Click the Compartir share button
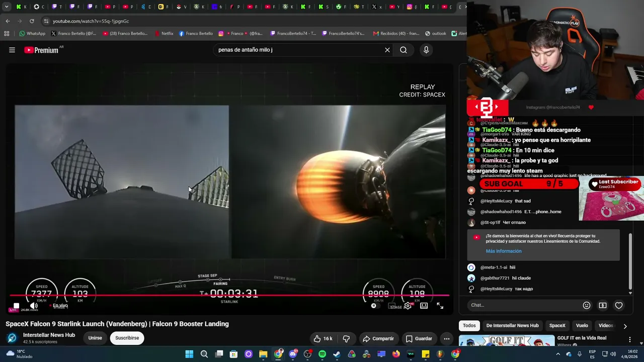Screen dimensions: 644x362 378,338
